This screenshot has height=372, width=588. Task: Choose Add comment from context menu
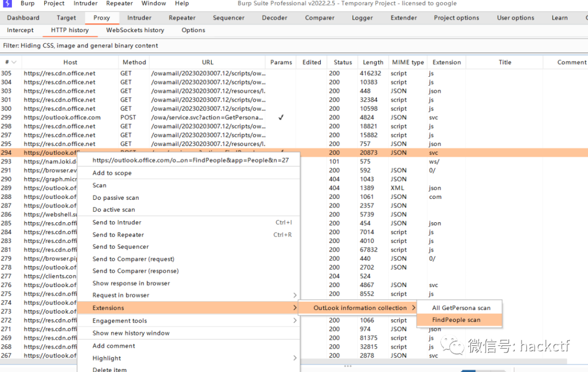188,346
